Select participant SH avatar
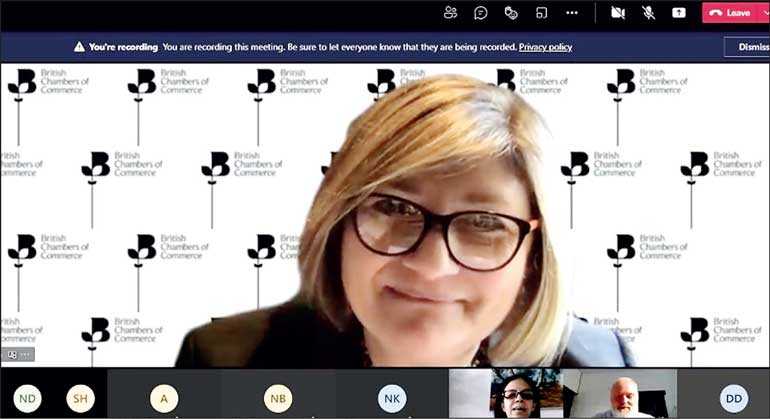Screen dimensions: 770x419 tap(80, 398)
